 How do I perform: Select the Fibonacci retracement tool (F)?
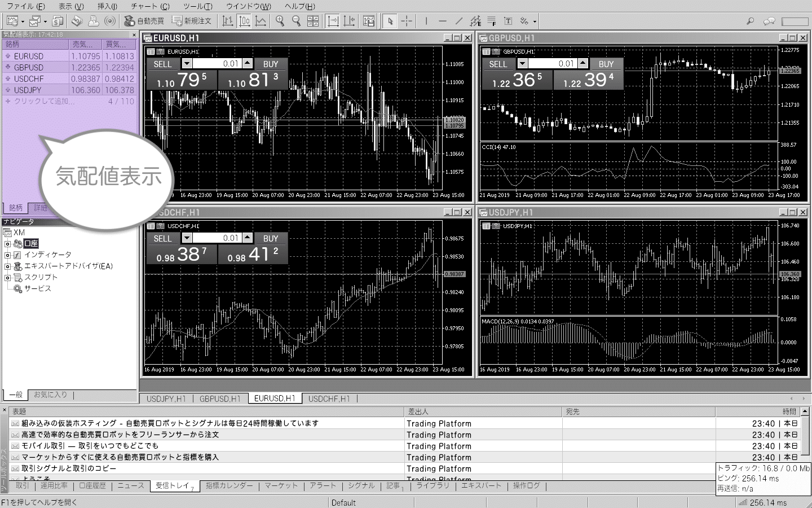pyautogui.click(x=492, y=21)
